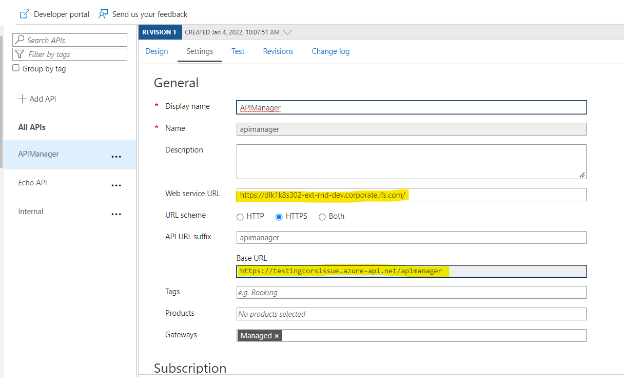Screen dimensions: 624x378
Task: Switch to the Design tab
Action: pos(157,51)
